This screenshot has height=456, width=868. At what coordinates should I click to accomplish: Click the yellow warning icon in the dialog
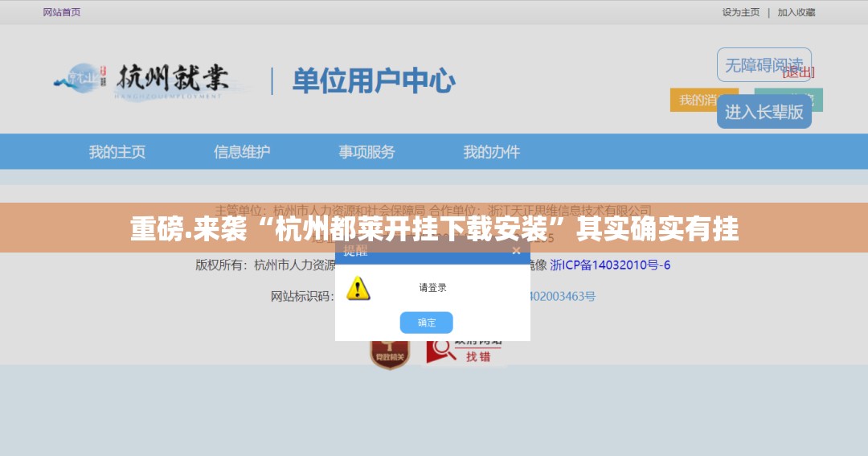pyautogui.click(x=358, y=288)
